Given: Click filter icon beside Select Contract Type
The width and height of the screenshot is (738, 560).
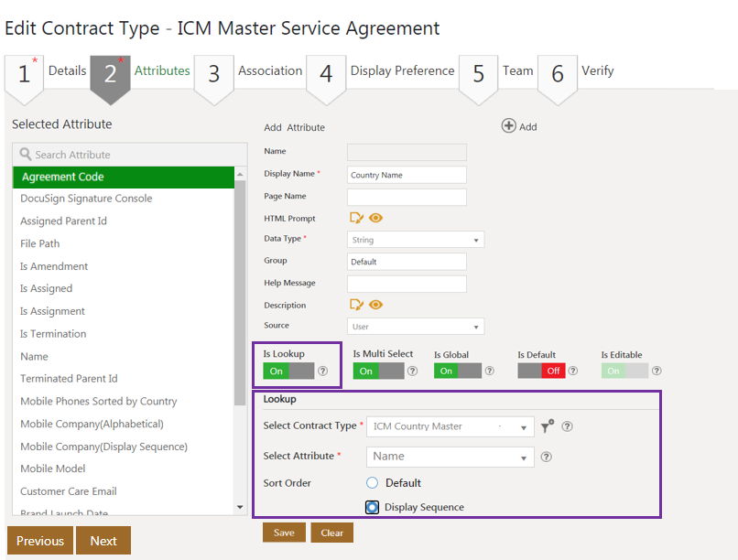Looking at the screenshot, I should [x=548, y=425].
